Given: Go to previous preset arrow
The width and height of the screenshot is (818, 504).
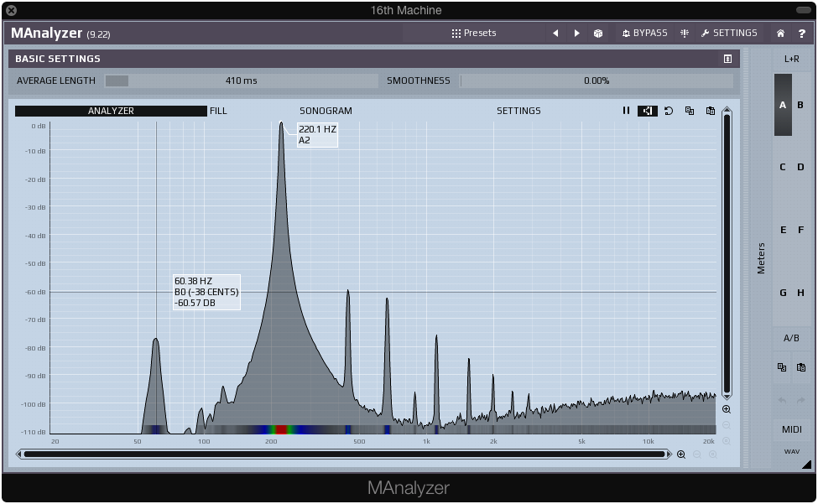Looking at the screenshot, I should [x=555, y=33].
